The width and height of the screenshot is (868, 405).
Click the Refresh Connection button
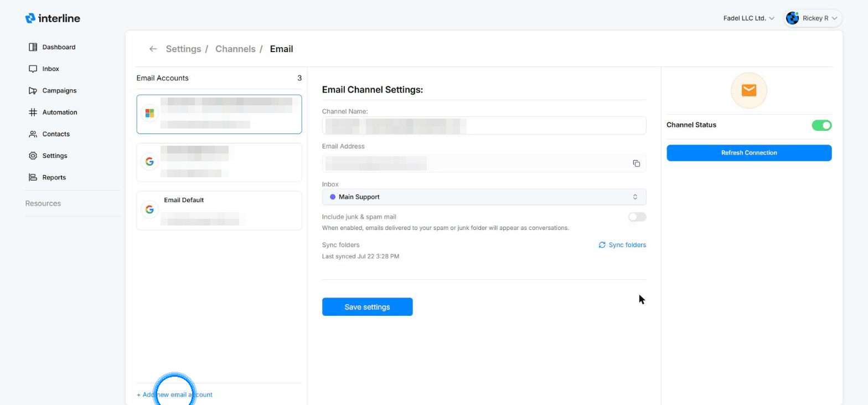(749, 153)
